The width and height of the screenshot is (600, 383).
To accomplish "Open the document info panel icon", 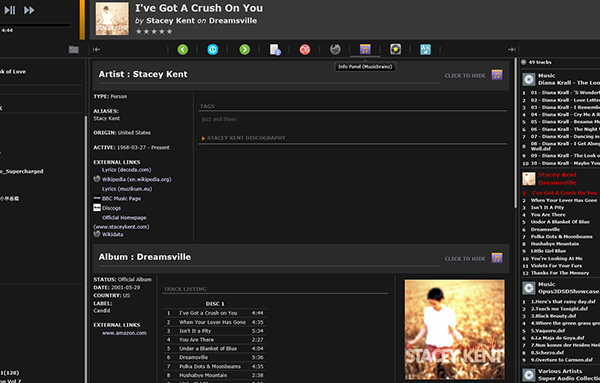I will 275,49.
